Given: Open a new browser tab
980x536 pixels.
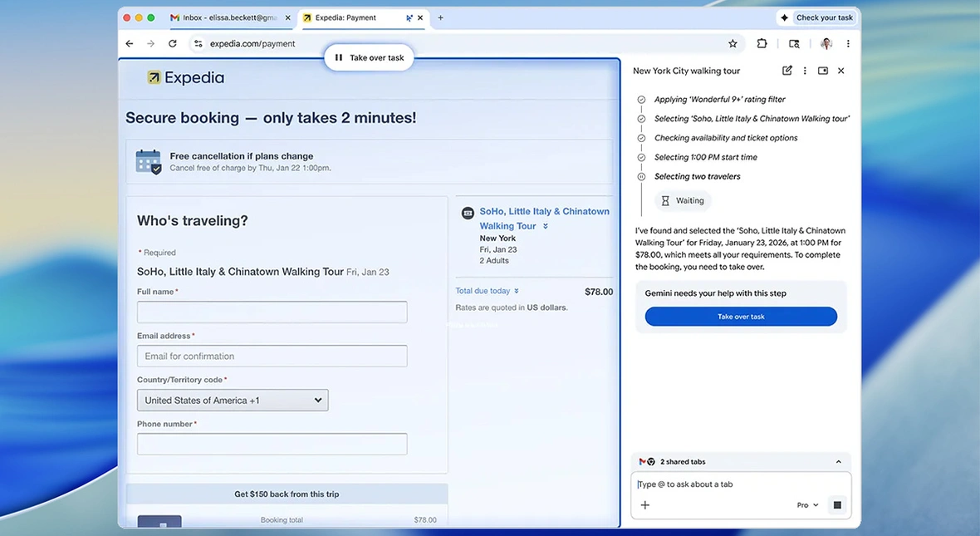Looking at the screenshot, I should pos(440,17).
